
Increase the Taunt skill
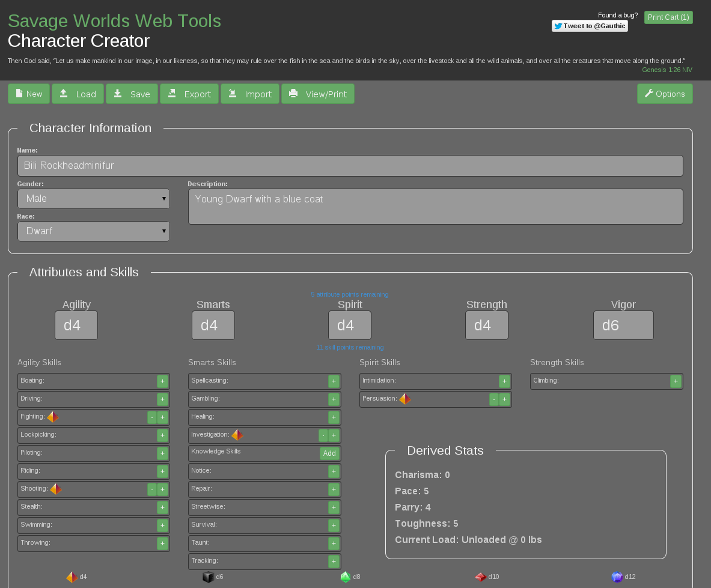pos(334,543)
